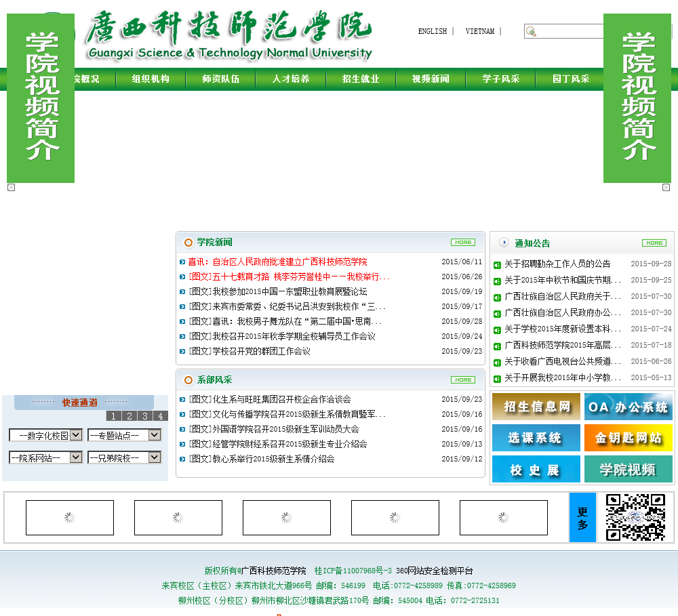Open the 人才培养 menu

pyautogui.click(x=291, y=79)
